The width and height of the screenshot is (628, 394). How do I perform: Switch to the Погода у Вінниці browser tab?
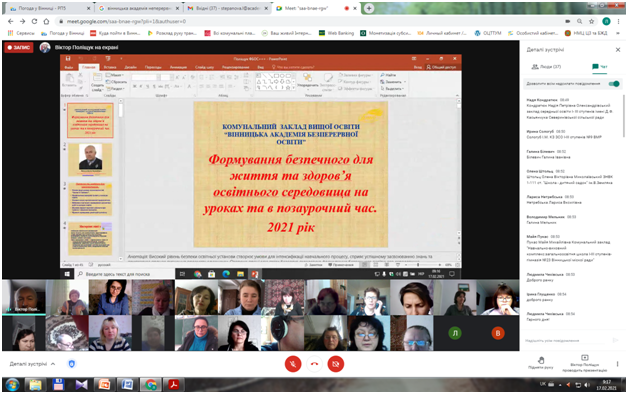pyautogui.click(x=49, y=8)
